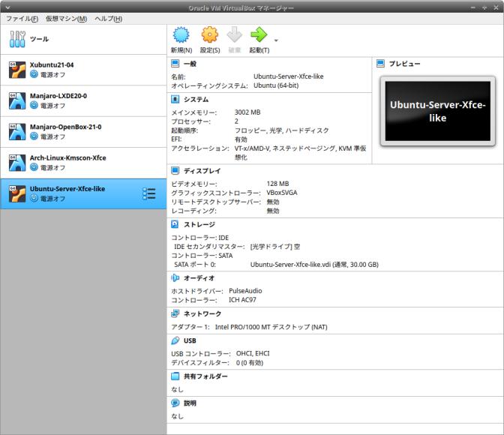Image resolution: width=504 pixels, height=435 pixels.
Task: Click the PulseAudio host driver value
Action: coord(245,291)
